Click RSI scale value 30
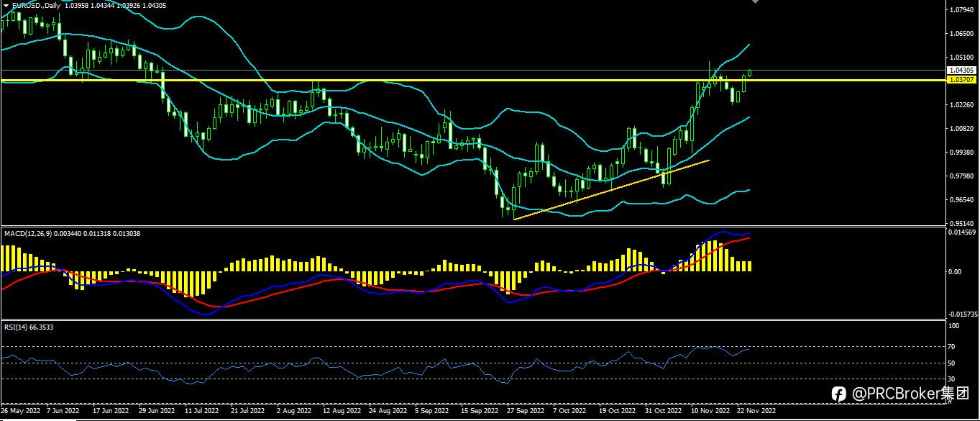Image resolution: width=980 pixels, height=421 pixels. point(951,379)
